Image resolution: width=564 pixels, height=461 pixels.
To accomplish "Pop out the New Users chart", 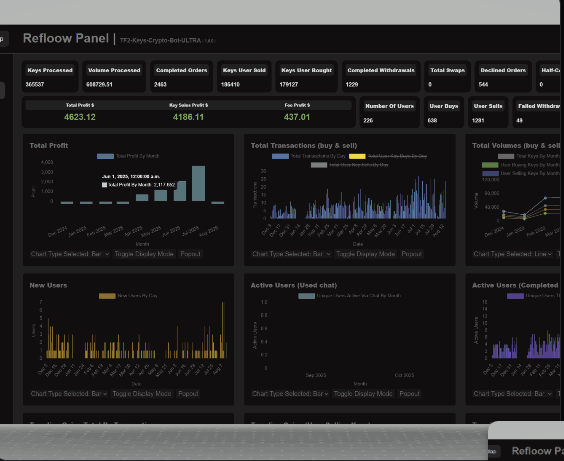I will [188, 394].
